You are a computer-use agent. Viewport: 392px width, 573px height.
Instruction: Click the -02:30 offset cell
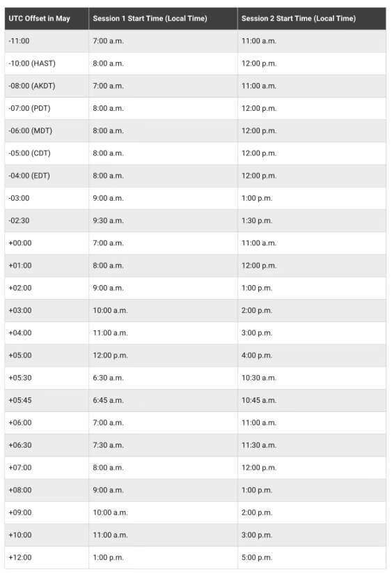point(47,221)
